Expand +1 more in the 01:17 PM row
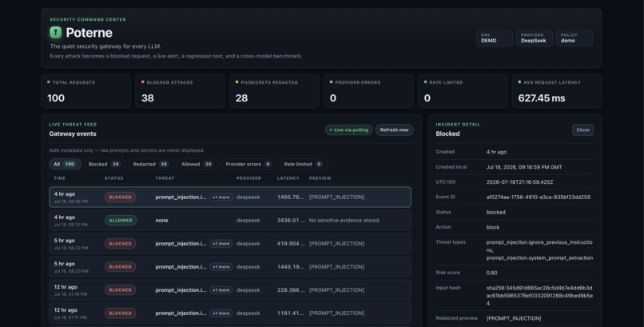The height and width of the screenshot is (327, 644). point(221,313)
